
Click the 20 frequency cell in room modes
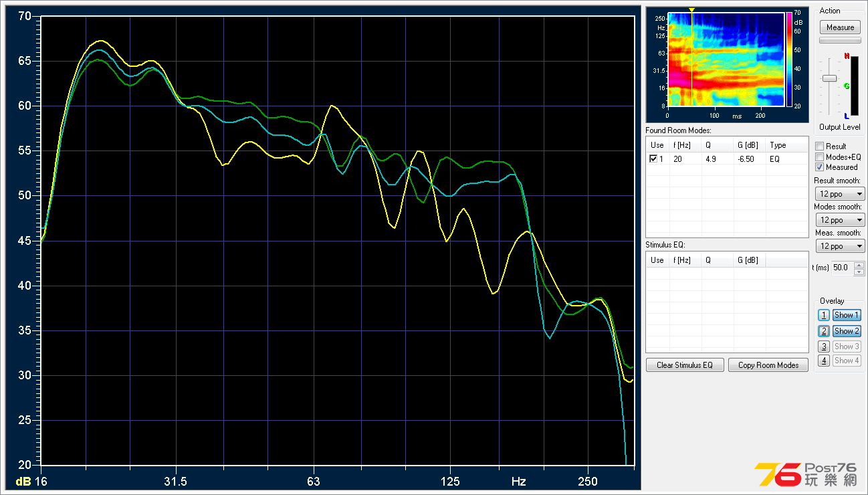[685, 159]
